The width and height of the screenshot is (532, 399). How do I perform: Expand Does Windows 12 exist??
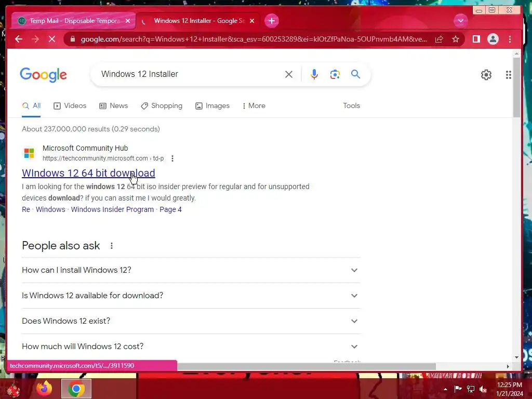(x=191, y=321)
